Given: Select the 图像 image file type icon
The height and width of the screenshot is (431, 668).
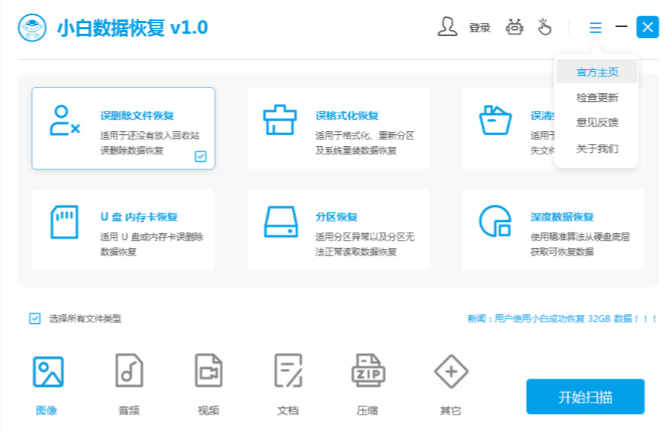Looking at the screenshot, I should point(47,372).
